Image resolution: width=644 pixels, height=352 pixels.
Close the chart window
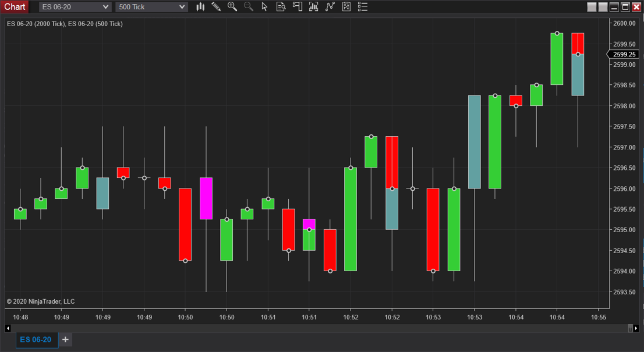(636, 7)
